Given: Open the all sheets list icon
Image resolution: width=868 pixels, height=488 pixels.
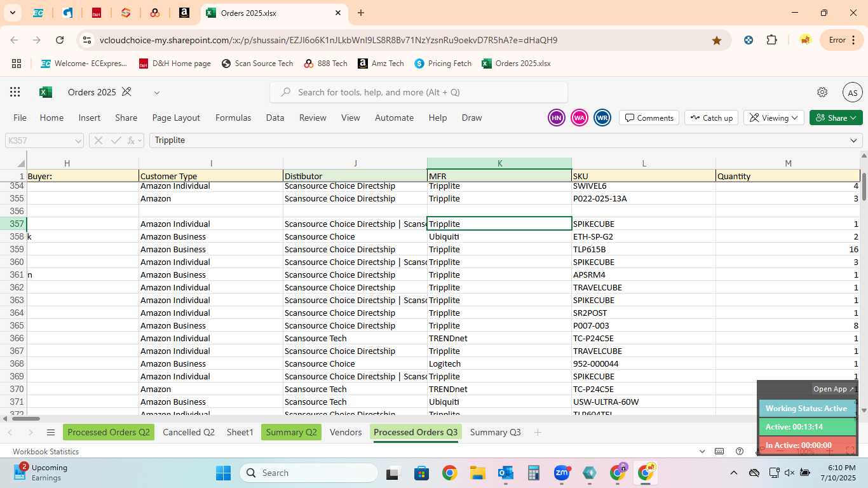Looking at the screenshot, I should click(51, 433).
